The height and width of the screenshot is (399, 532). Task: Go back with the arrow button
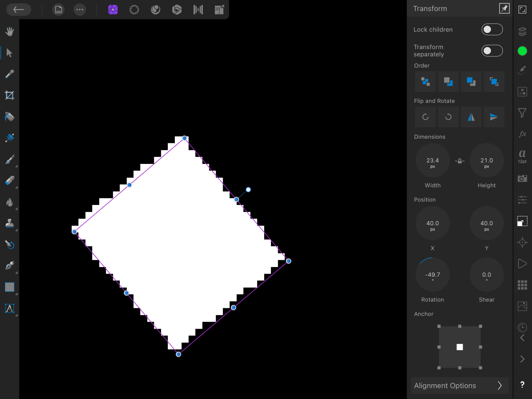point(18,10)
